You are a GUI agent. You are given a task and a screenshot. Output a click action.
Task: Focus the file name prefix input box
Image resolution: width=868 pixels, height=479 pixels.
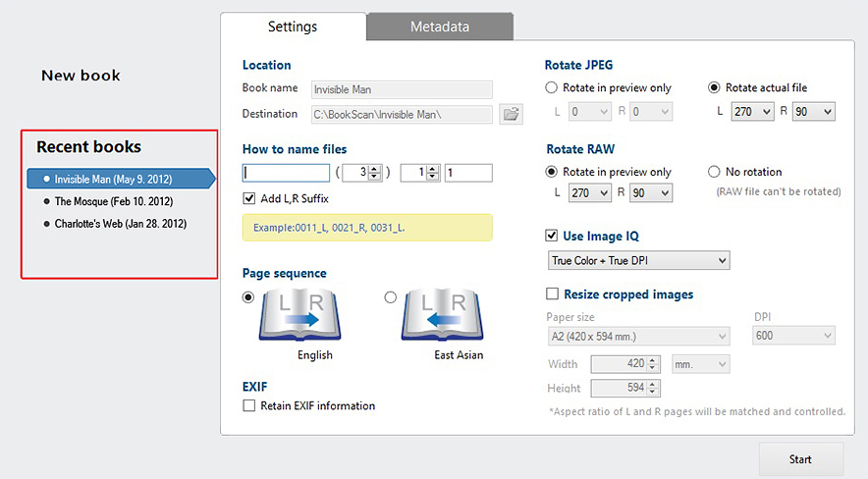tap(286, 173)
